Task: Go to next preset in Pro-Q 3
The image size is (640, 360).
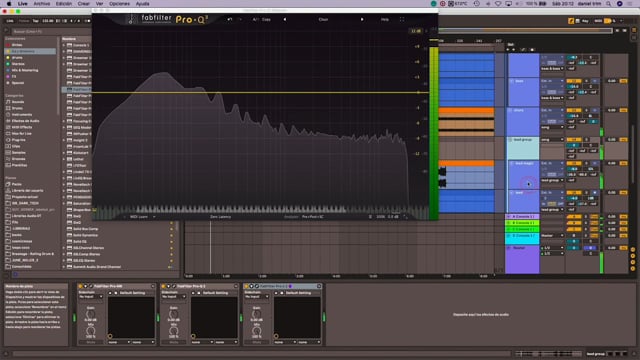Action: [362, 19]
